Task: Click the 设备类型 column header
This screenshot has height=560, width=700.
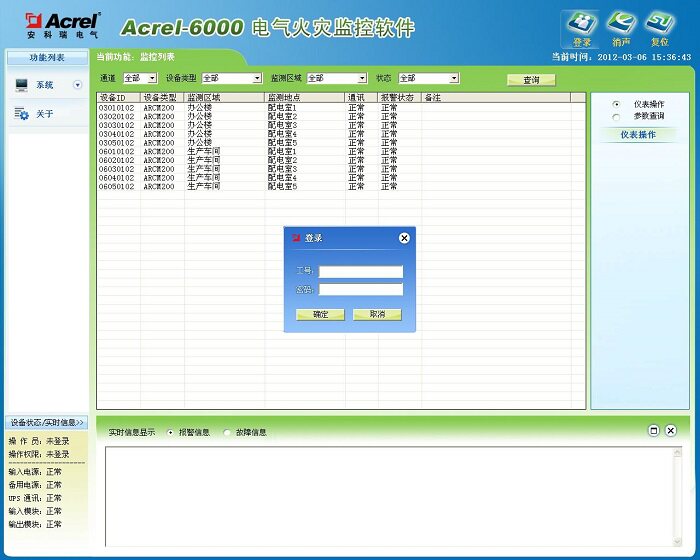Action: pyautogui.click(x=162, y=98)
